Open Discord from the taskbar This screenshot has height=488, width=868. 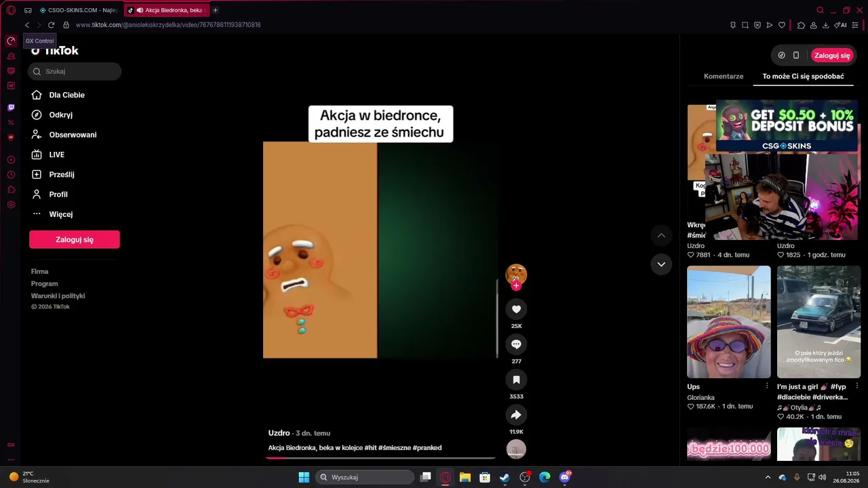[x=565, y=477]
